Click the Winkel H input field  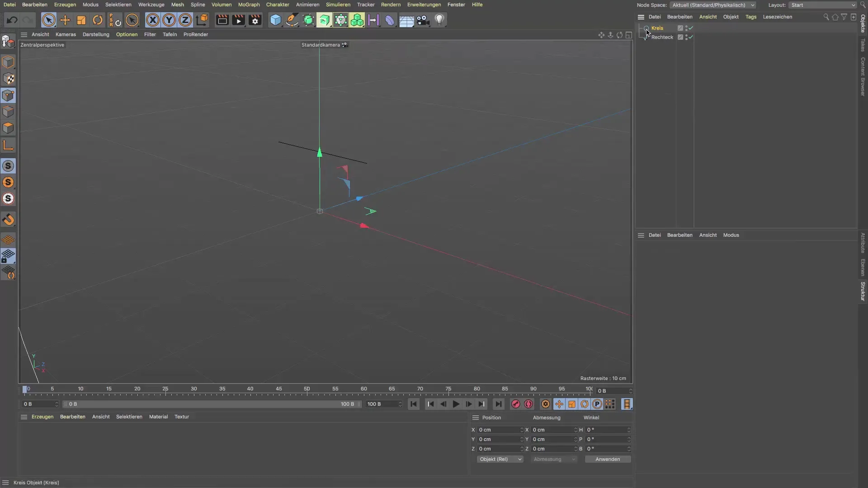click(608, 430)
